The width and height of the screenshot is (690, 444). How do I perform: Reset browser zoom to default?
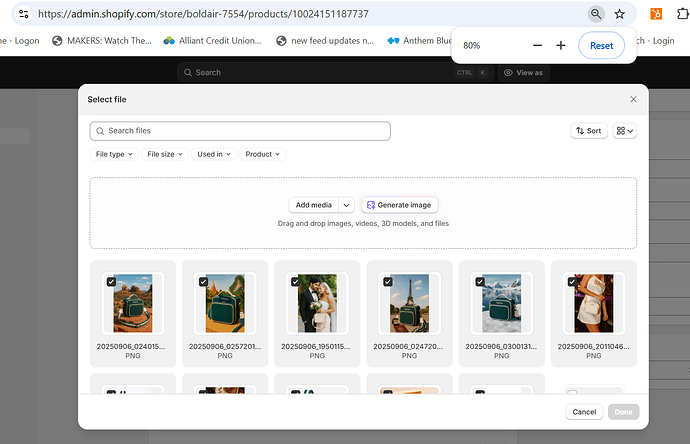(x=601, y=45)
